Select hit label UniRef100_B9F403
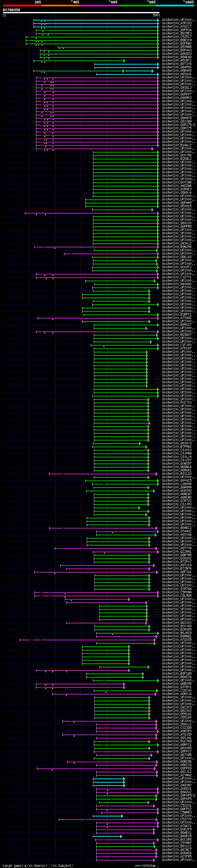This screenshot has width=197, height=868. (177, 50)
